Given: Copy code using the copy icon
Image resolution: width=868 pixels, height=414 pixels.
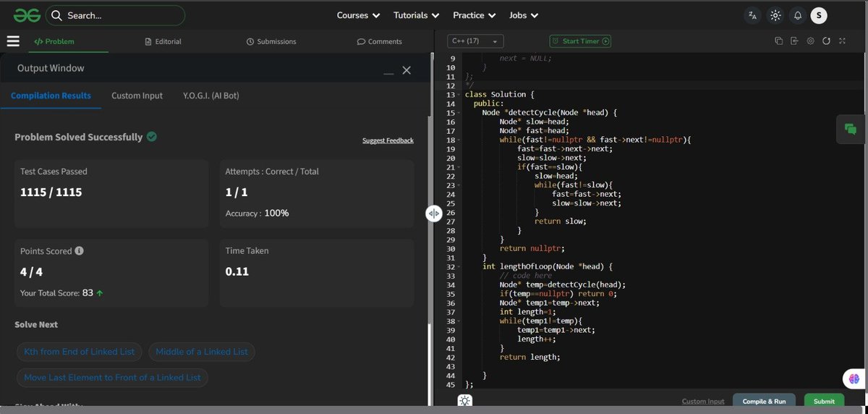Looking at the screenshot, I should [779, 41].
